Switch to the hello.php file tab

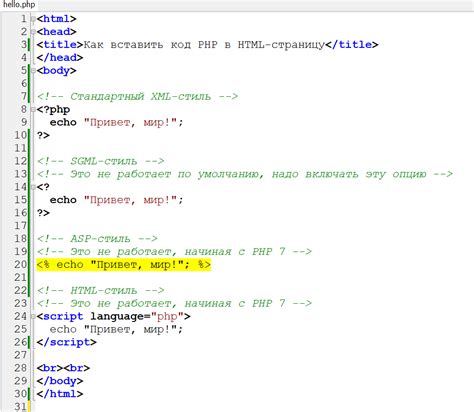tap(19, 5)
